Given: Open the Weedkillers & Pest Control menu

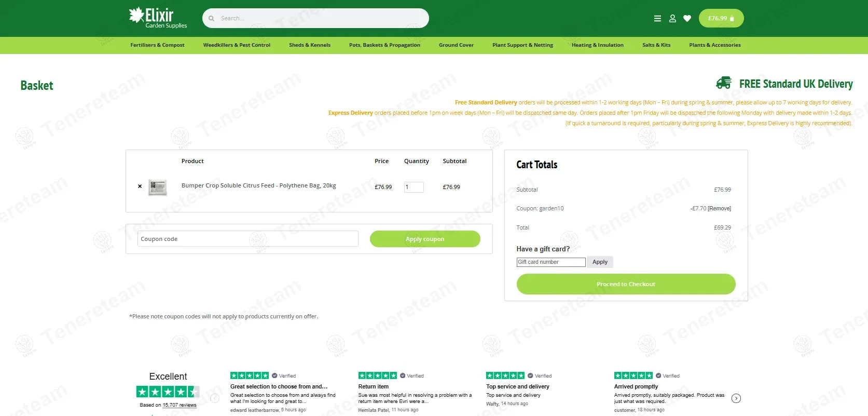Looking at the screenshot, I should tap(237, 45).
